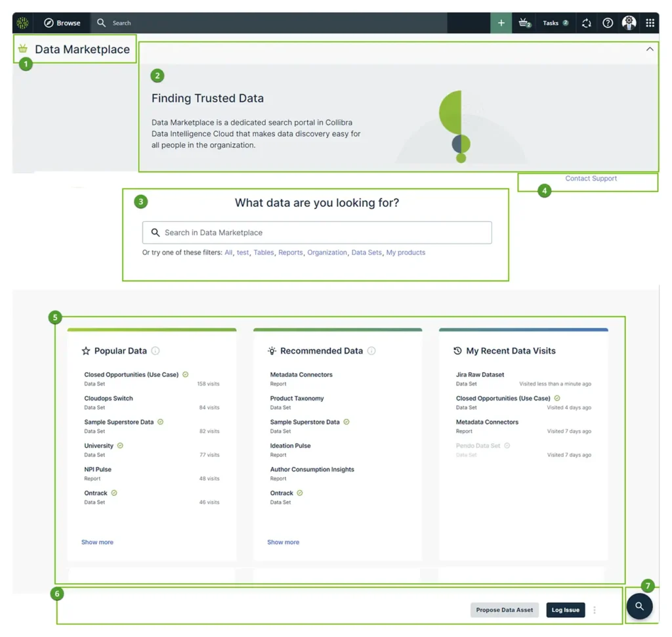Viewport: 672px width, 637px height.
Task: Expand Popular Data with Show more
Action: click(97, 542)
